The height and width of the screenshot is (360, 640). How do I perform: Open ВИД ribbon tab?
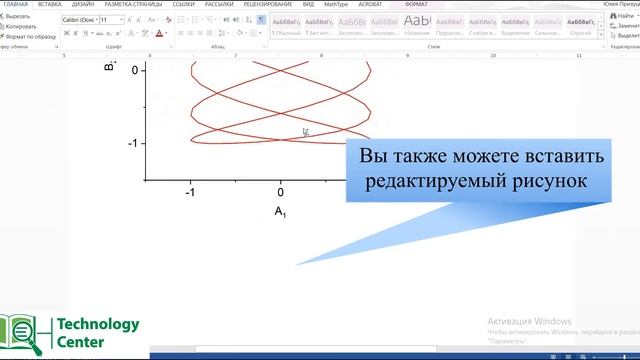[x=308, y=4]
